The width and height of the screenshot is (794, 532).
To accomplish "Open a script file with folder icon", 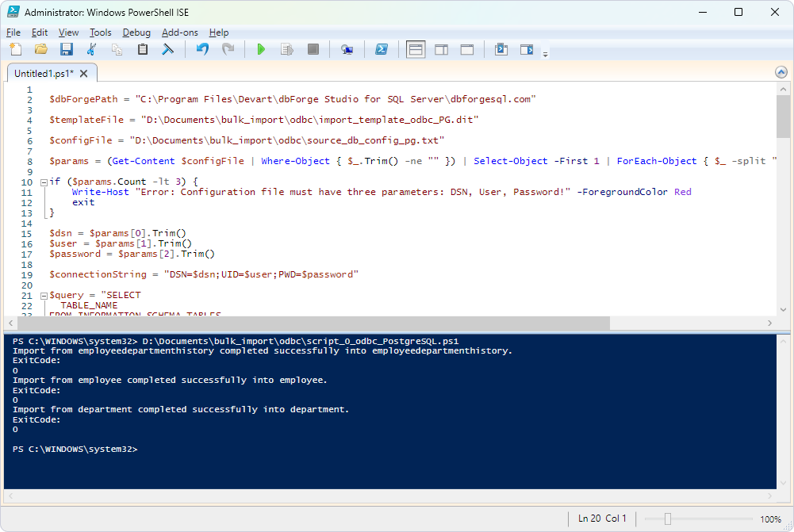I will point(41,49).
